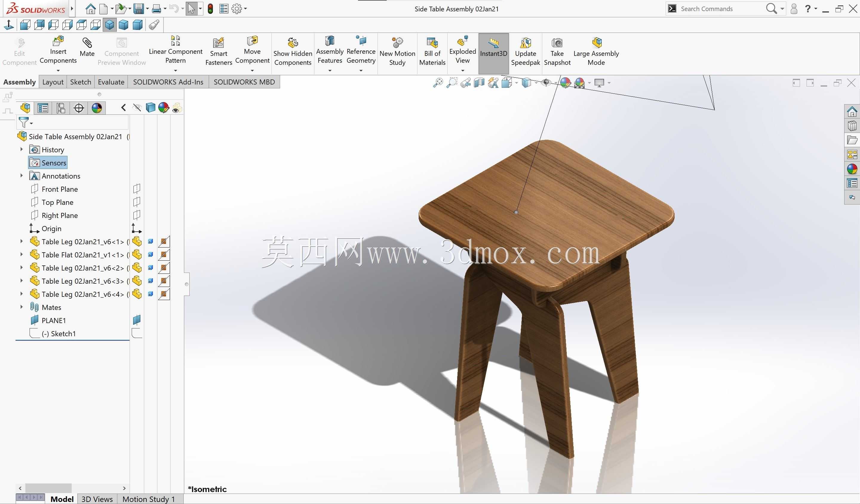The height and width of the screenshot is (504, 860).
Task: Toggle the PLANE1 visibility icon
Action: (x=136, y=320)
